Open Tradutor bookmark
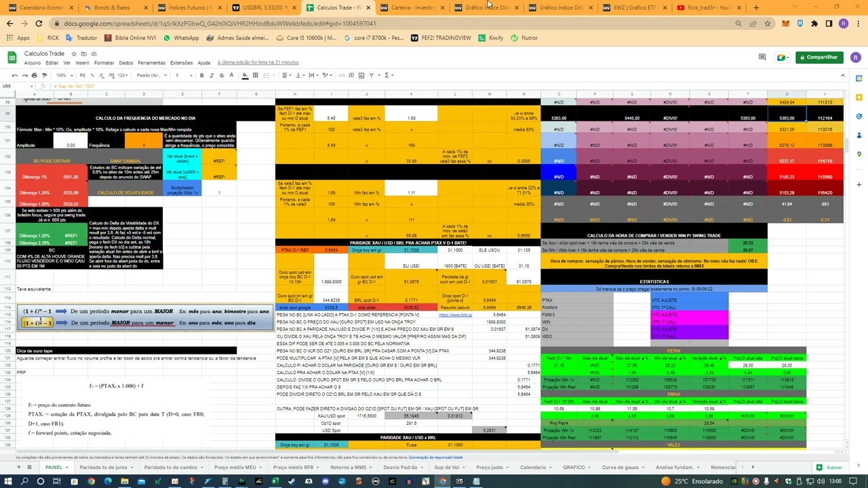This screenshot has width=868, height=488. [82, 38]
